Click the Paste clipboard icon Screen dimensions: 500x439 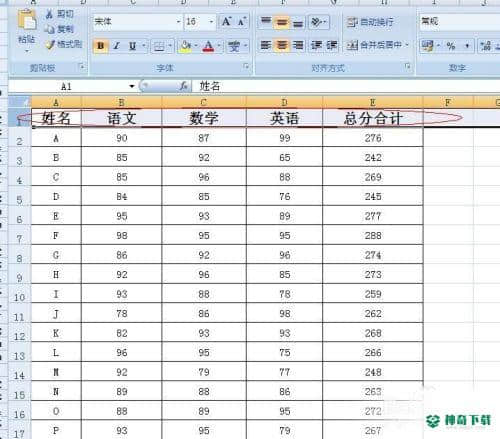click(27, 21)
